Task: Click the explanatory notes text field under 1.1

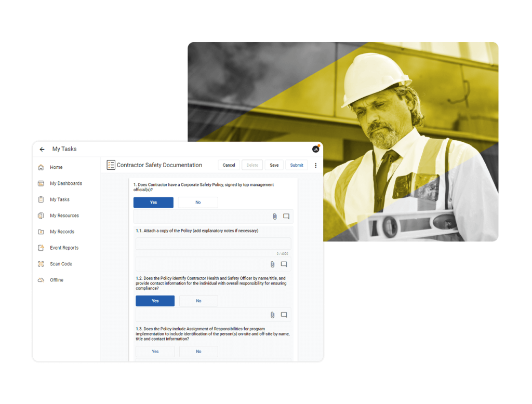Action: coord(213,244)
